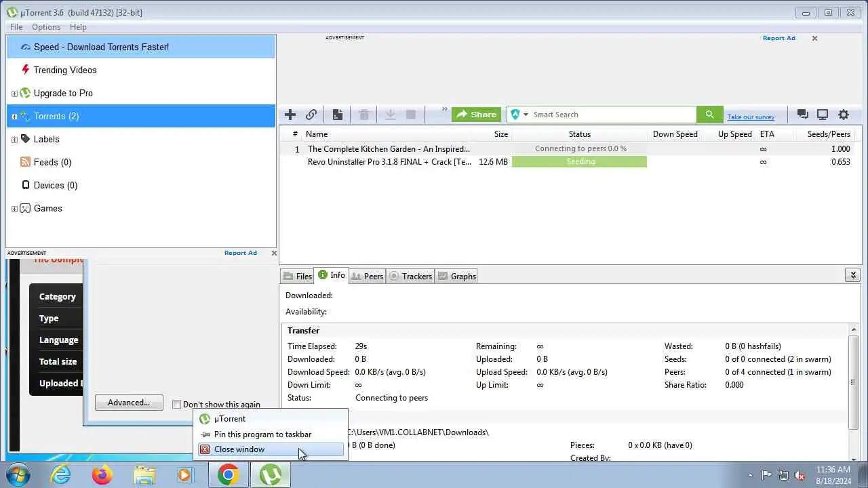
Task: Open the Windows Start menu
Action: coord(18,474)
